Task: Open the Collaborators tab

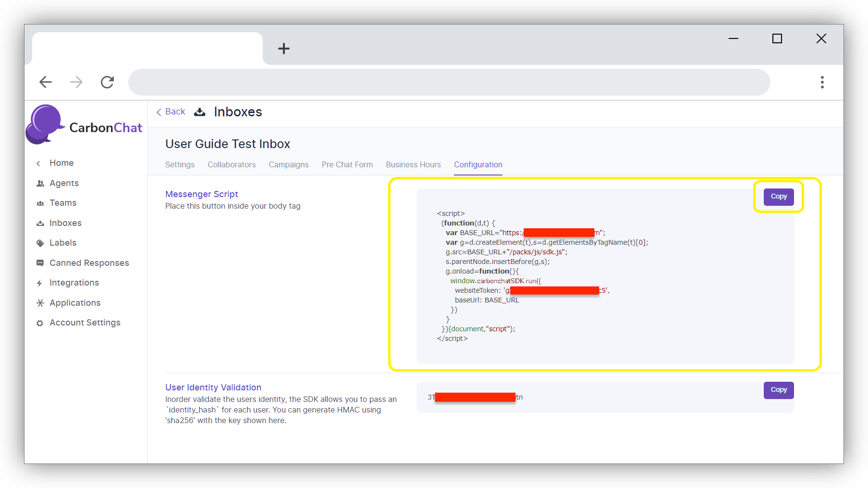Action: [x=232, y=164]
